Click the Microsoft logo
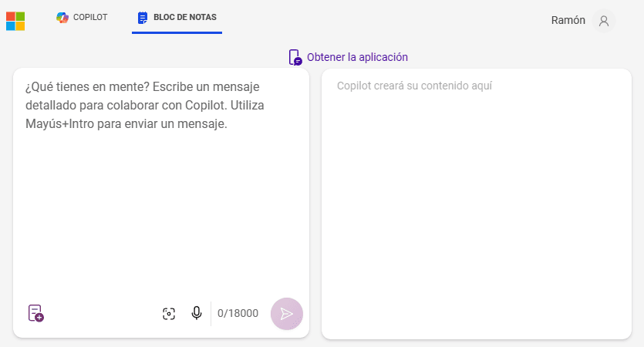Viewport: 644px width, 347px height. pos(15,21)
